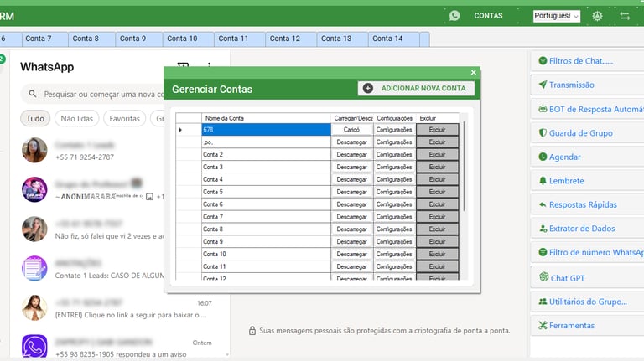Click the Utilitários do Grupo people icon
Screen dimensions: 644x361
(x=543, y=302)
